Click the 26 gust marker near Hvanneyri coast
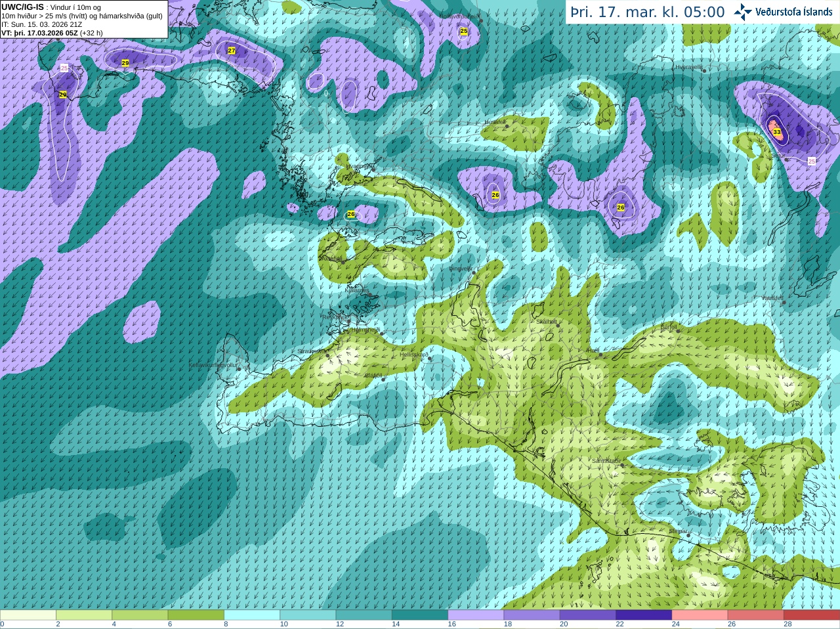The image size is (840, 629). point(351,214)
